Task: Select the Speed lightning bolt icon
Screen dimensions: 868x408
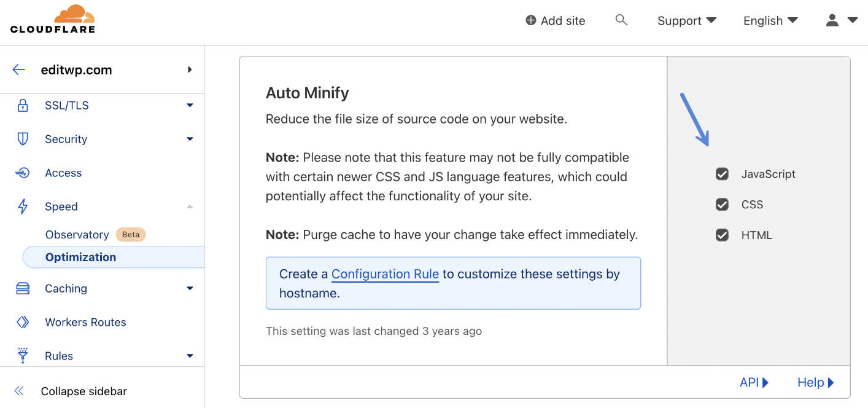Action: (x=23, y=206)
